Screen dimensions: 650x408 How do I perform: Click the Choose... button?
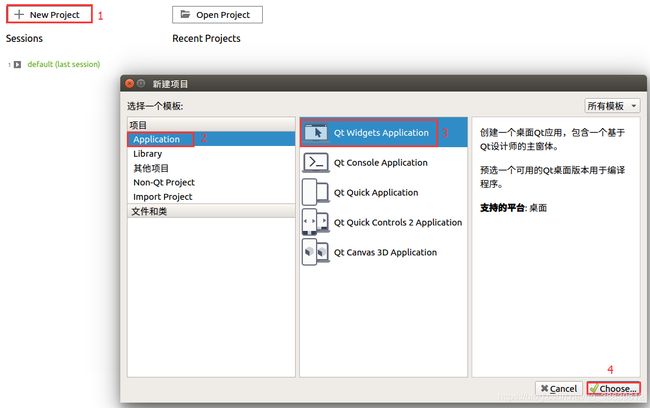(614, 389)
